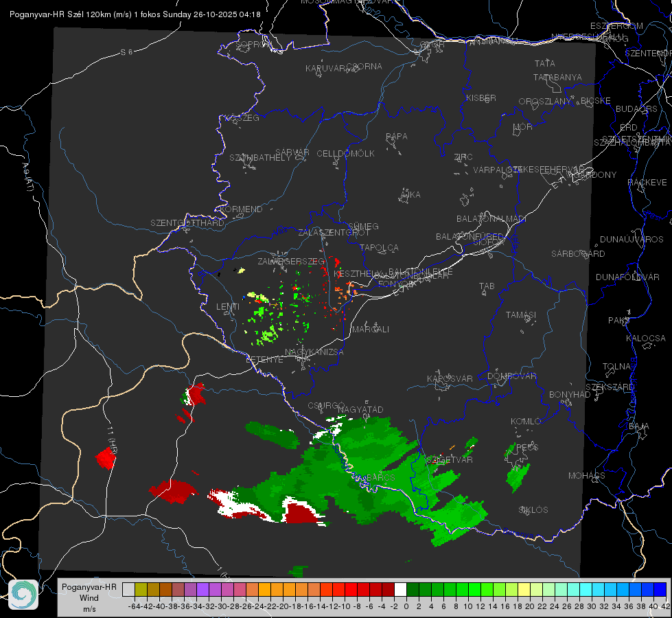
Task: Click the olive swatch between -64 and -42
Action: coord(141,590)
